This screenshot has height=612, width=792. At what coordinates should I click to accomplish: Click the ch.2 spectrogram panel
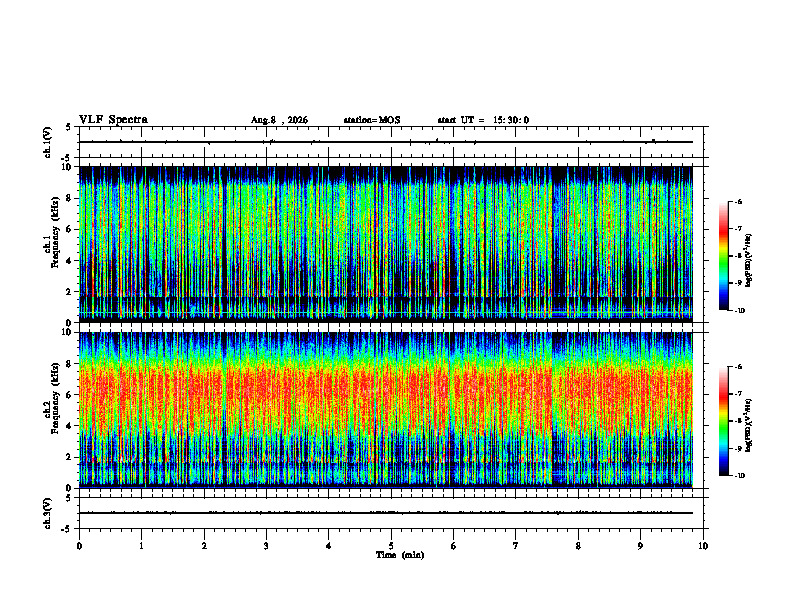tap(386, 410)
